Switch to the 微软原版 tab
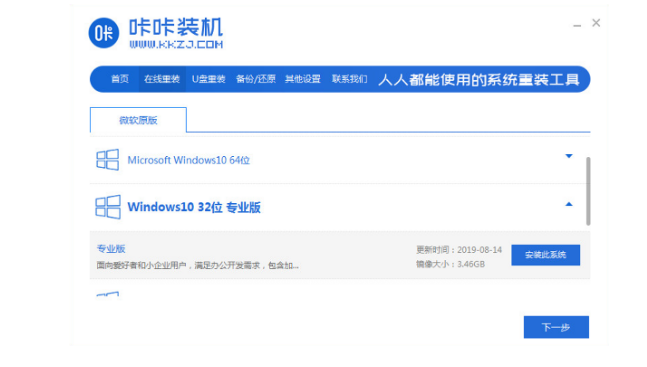The height and width of the screenshot is (367, 647). coord(138,120)
